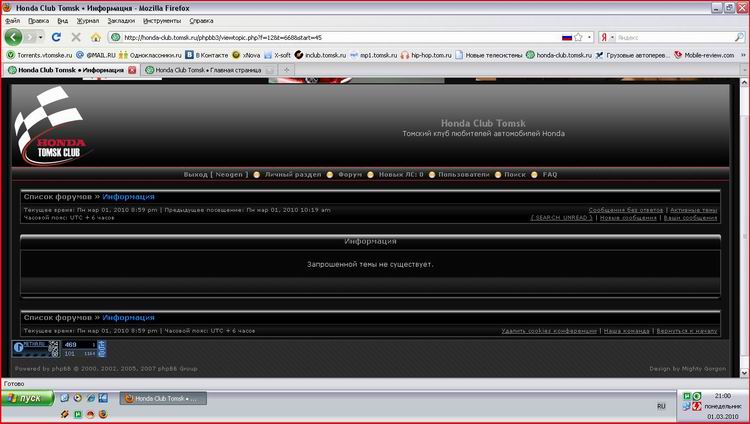Viewport: 750px width, 424px height.
Task: Open a new tab with the plus button
Action: 287,70
